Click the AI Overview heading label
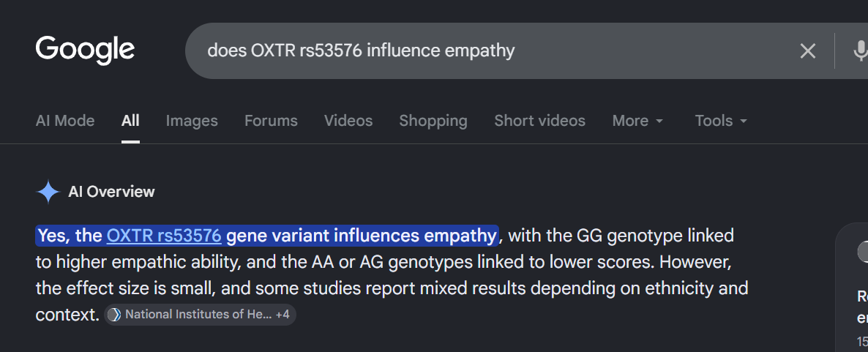868x352 pixels. pos(111,192)
